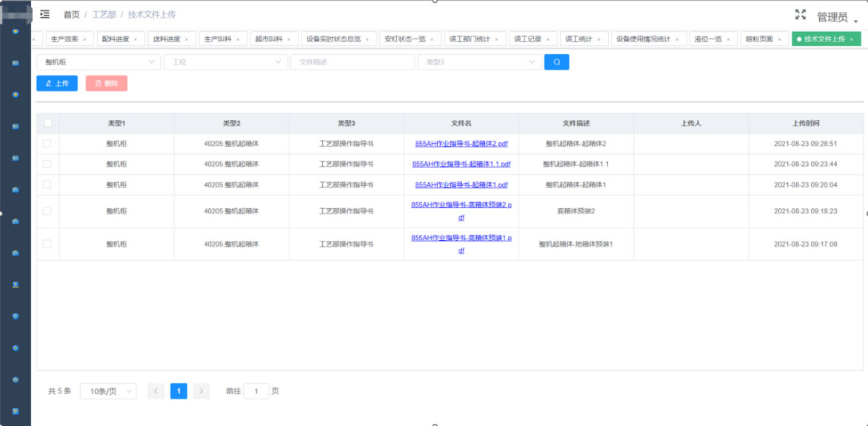This screenshot has height=426, width=868.
Task: Open the 10条/页 page size selector
Action: 108,391
